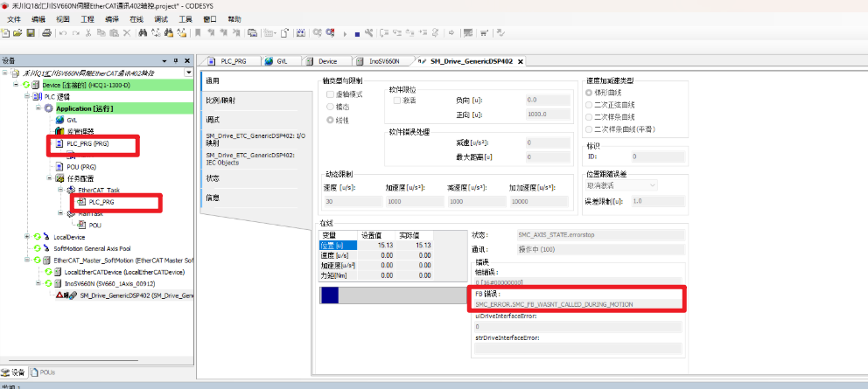Click the Save project toolbar icon
This screenshot has width=868, height=389.
[31, 33]
